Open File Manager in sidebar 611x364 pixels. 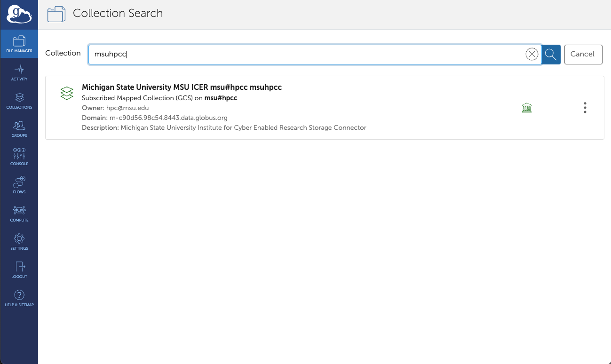click(19, 44)
